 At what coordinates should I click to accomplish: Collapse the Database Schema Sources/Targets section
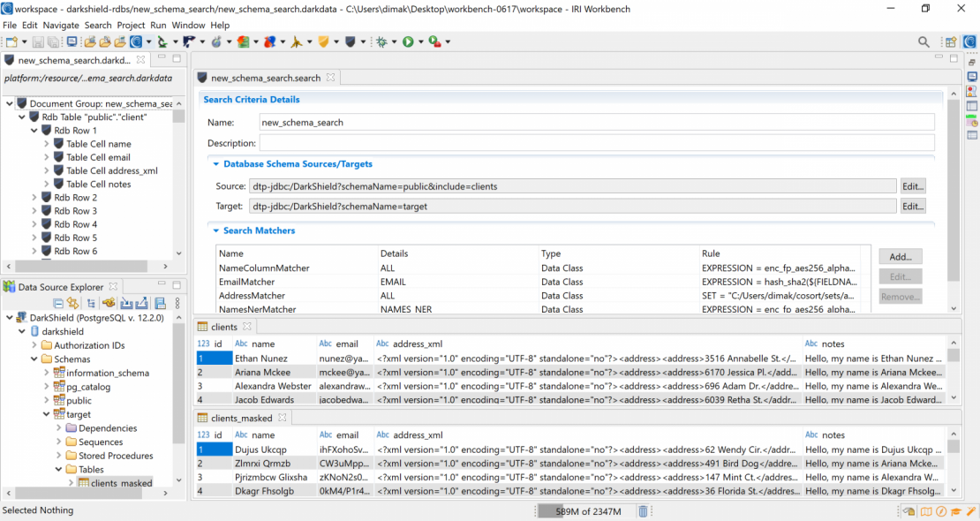tap(215, 164)
